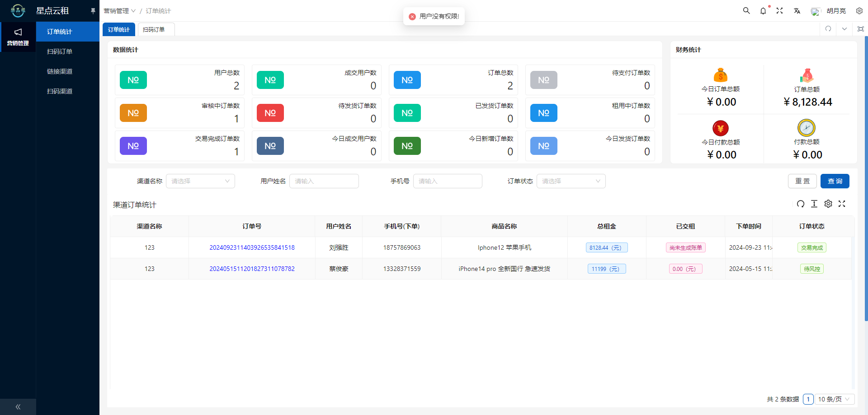Open the settings gear in top header
868x415 pixels.
pos(859,11)
